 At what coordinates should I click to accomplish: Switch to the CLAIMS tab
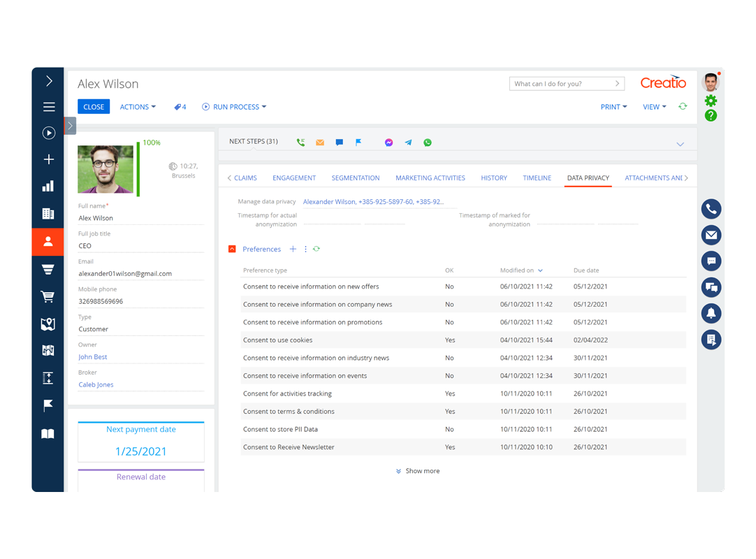[x=245, y=178]
